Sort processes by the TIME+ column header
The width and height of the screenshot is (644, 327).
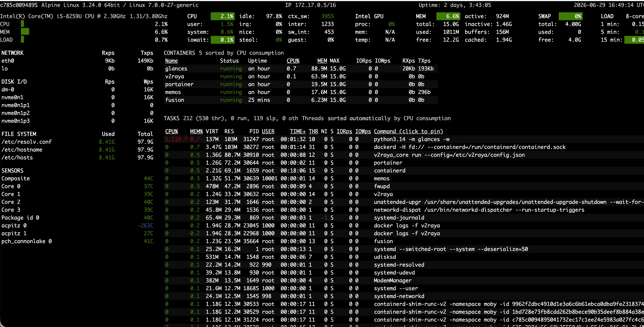coord(298,131)
